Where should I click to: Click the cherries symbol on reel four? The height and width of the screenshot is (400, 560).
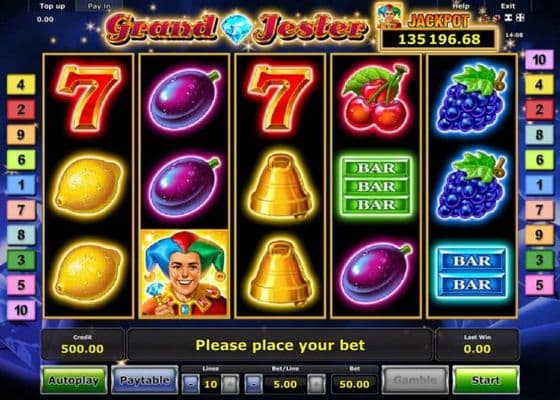tap(375, 98)
